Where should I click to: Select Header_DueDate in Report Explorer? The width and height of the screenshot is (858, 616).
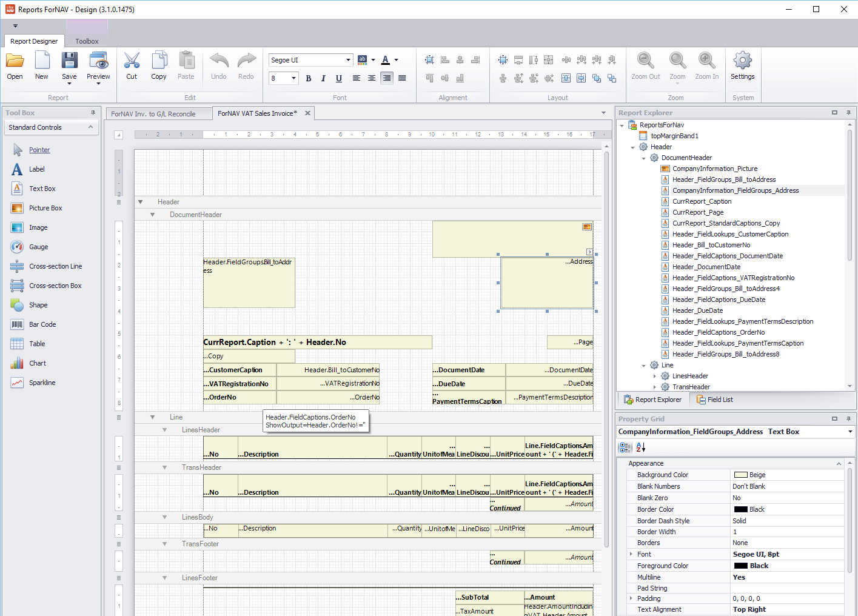tap(697, 310)
